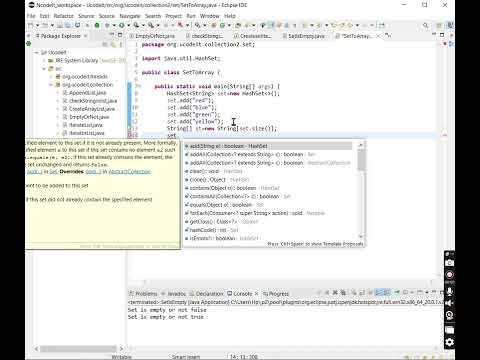Close the SetToArray editor tab
This screenshot has width=480, height=360.
(x=378, y=36)
